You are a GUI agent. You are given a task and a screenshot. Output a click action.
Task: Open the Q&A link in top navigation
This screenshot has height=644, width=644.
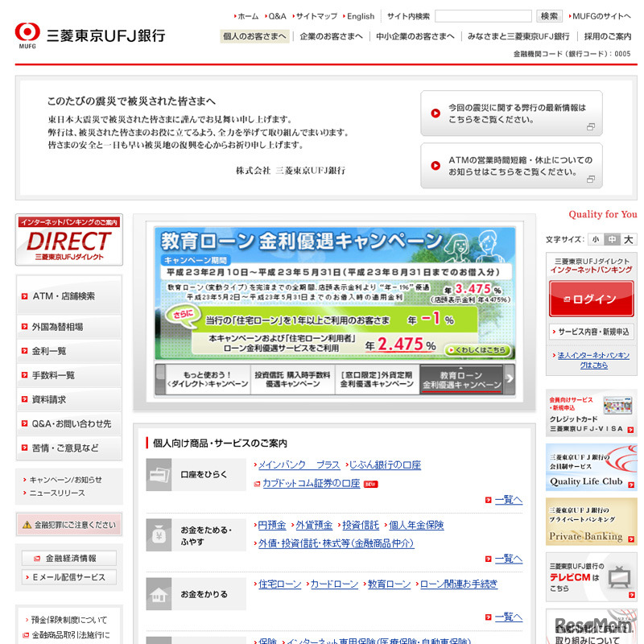click(x=277, y=16)
